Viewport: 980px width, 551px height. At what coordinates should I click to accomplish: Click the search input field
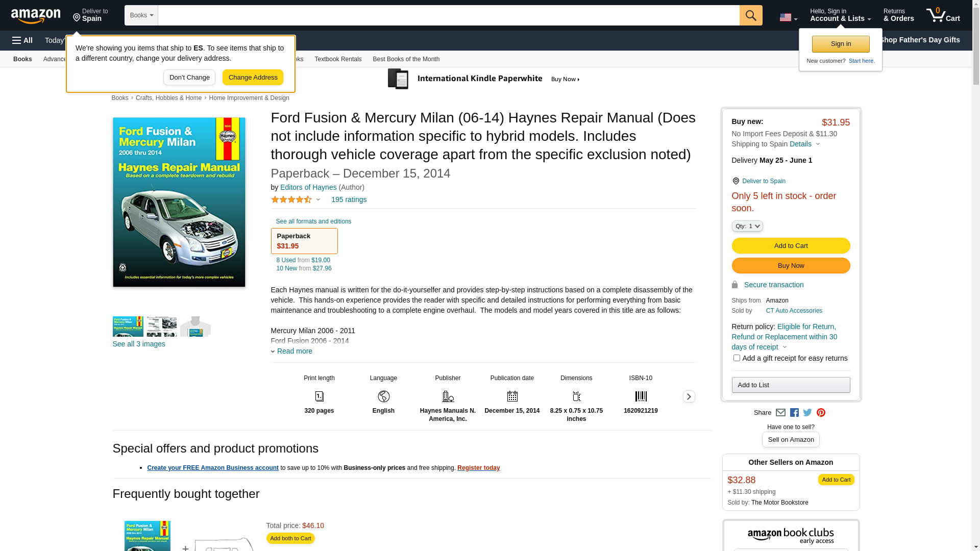coord(449,15)
